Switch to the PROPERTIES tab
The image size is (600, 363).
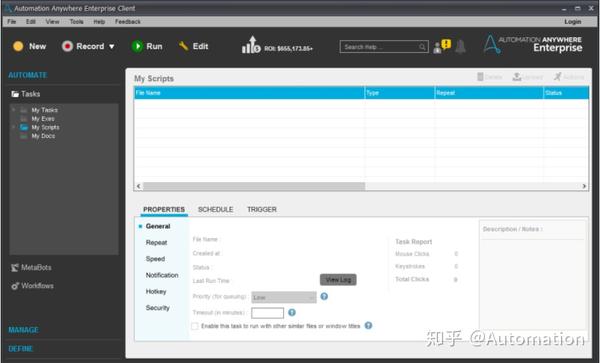[x=164, y=210]
